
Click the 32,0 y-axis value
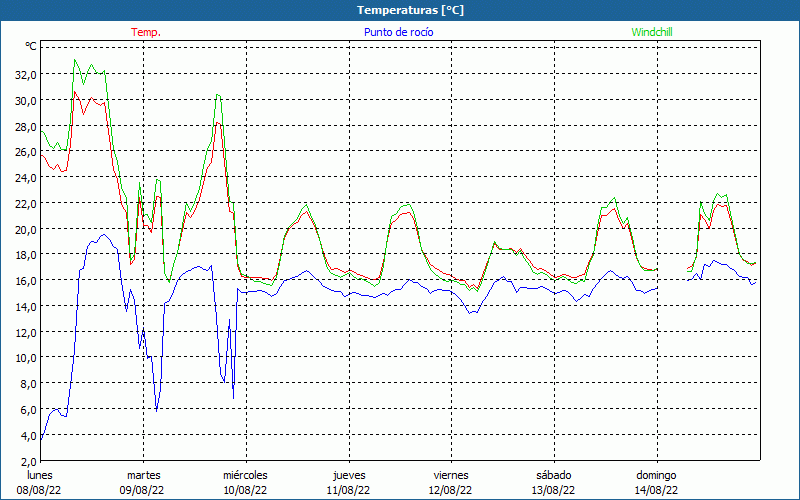(x=26, y=75)
